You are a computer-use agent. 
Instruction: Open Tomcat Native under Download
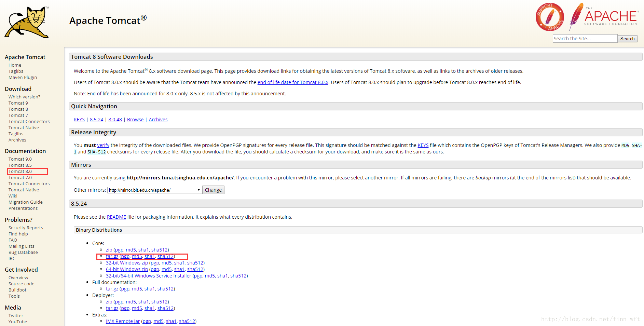pos(24,128)
